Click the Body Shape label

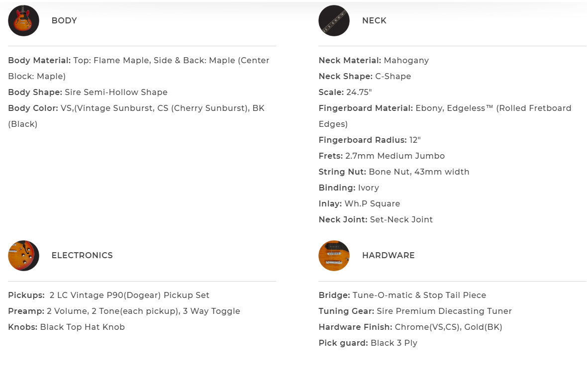pos(35,93)
